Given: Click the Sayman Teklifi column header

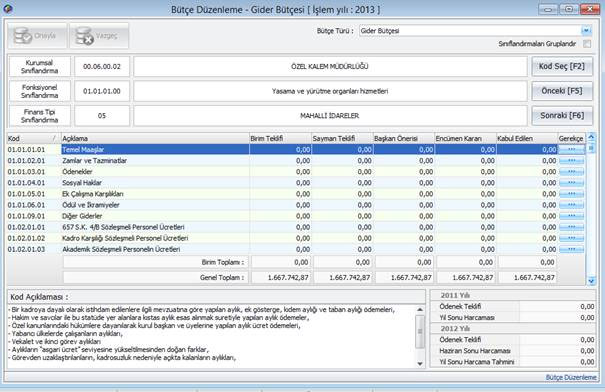Looking at the screenshot, I should point(342,138).
